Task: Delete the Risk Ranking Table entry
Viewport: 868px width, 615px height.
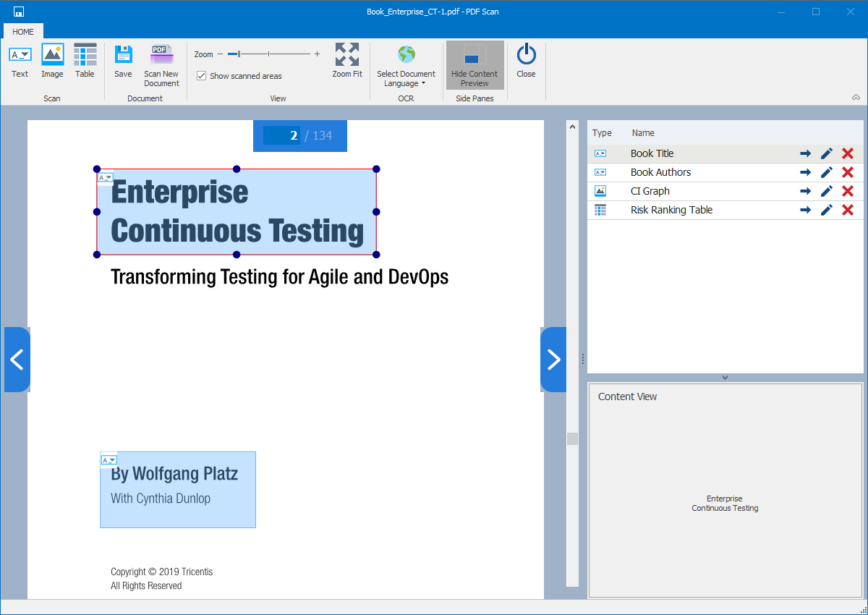Action: (848, 210)
